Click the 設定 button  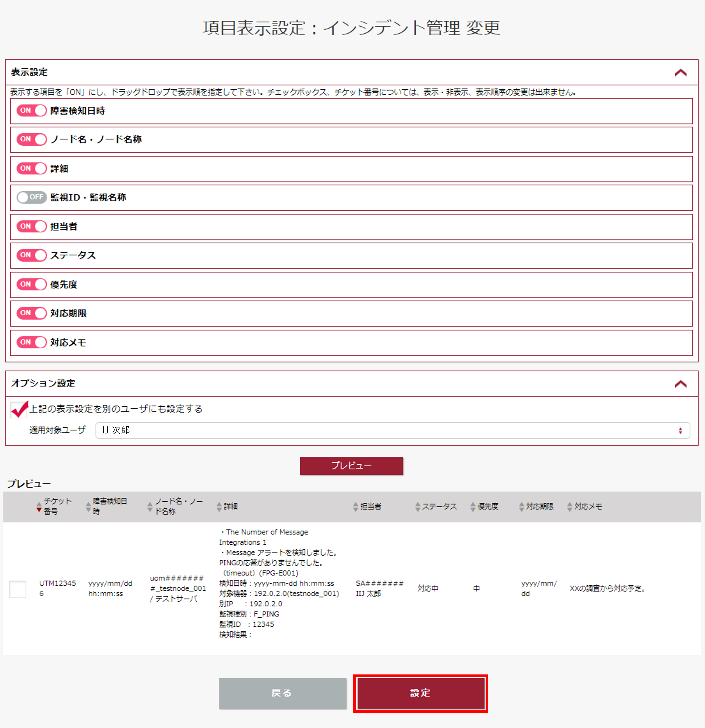click(x=420, y=694)
